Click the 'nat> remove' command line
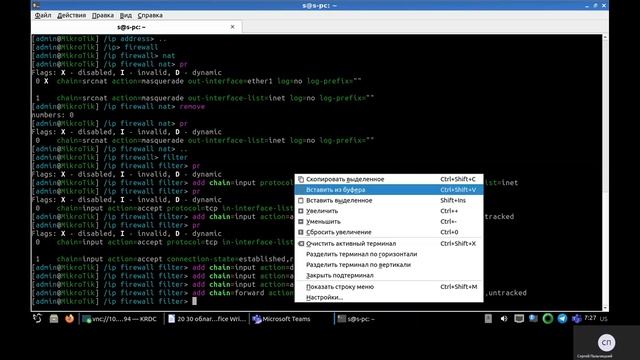The width and height of the screenshot is (640, 360). pyautogui.click(x=118, y=107)
